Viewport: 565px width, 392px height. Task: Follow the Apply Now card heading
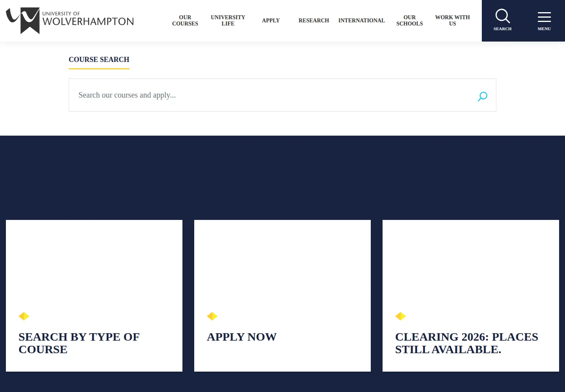click(242, 337)
